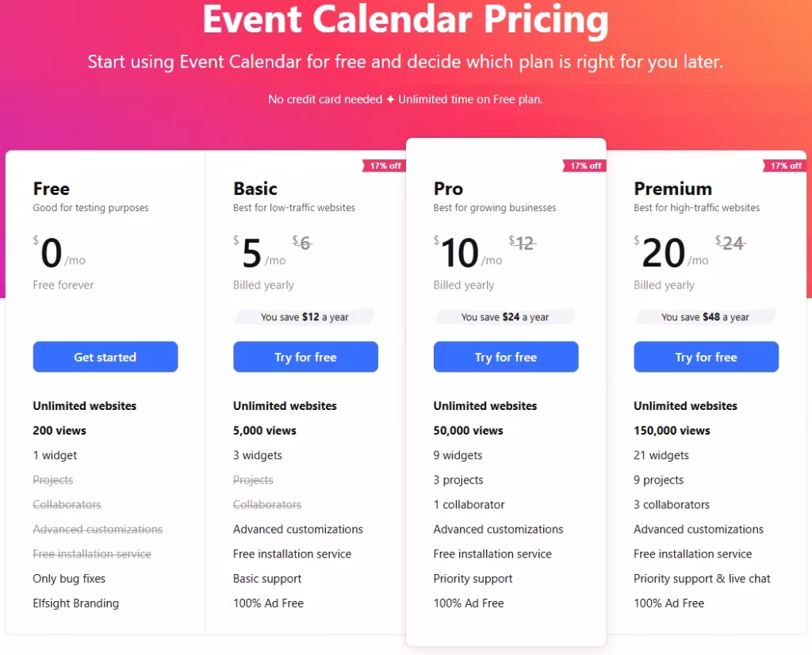Click the Free plan heading
Image resolution: width=812 pixels, height=655 pixels.
click(x=51, y=189)
